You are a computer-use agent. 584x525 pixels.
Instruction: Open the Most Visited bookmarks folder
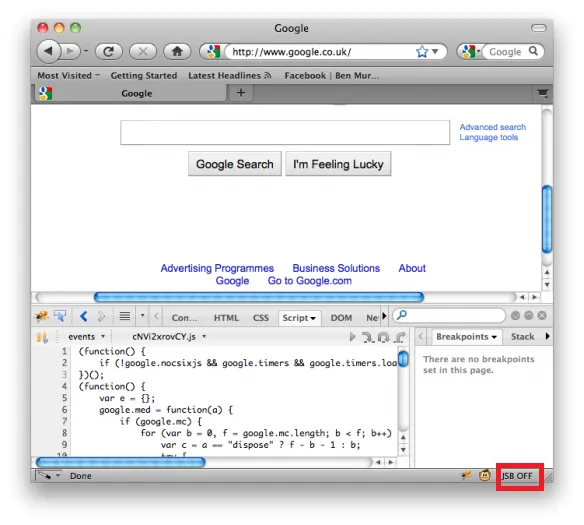[x=69, y=76]
